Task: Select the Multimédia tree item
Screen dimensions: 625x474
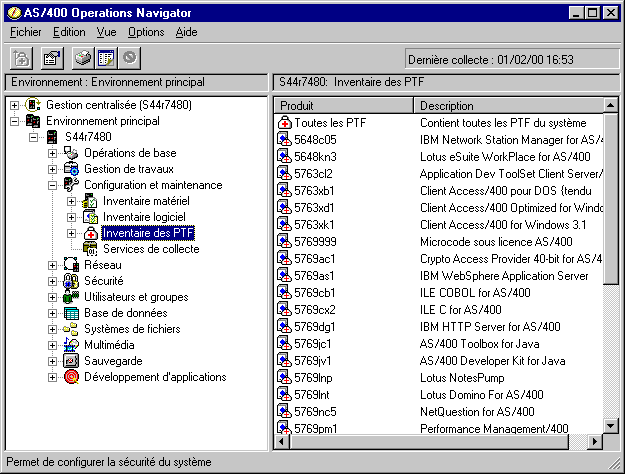Action: click(x=109, y=345)
